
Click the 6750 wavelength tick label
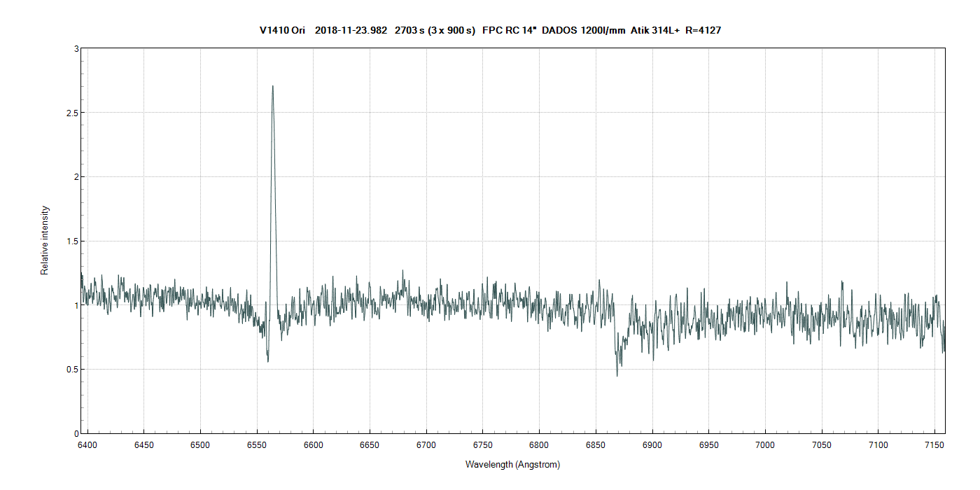click(482, 445)
